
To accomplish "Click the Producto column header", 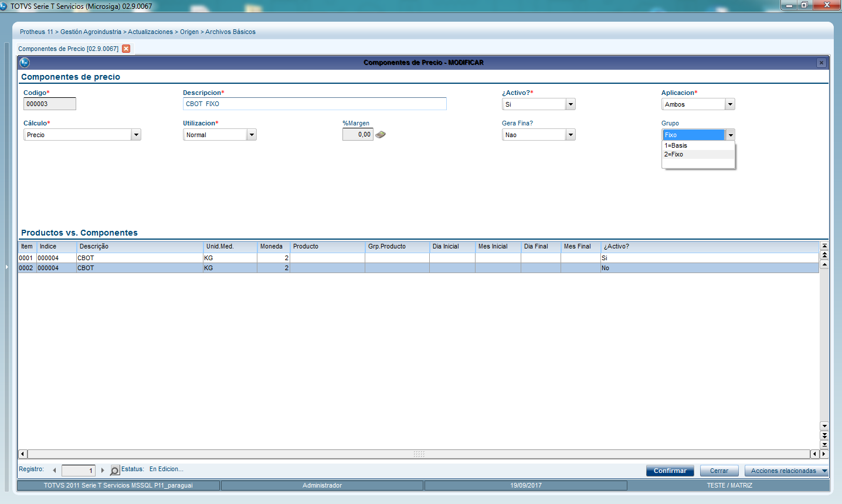I will pyautogui.click(x=328, y=247).
